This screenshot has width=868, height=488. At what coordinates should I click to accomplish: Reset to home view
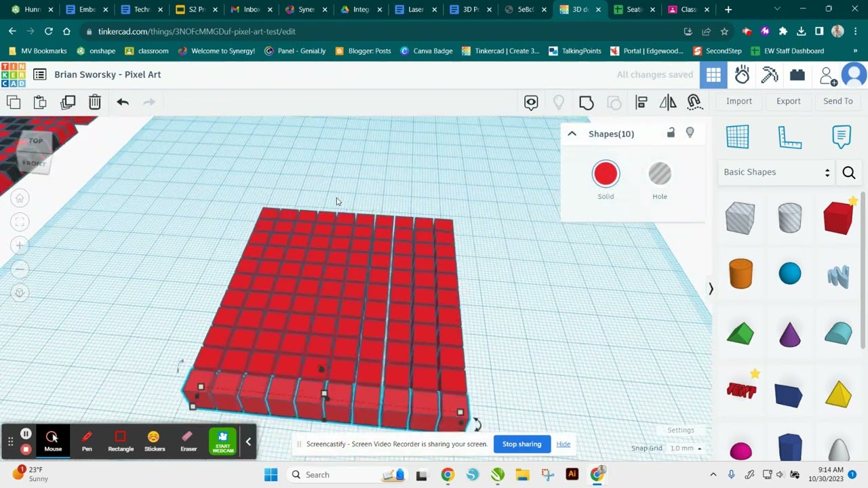(x=20, y=199)
